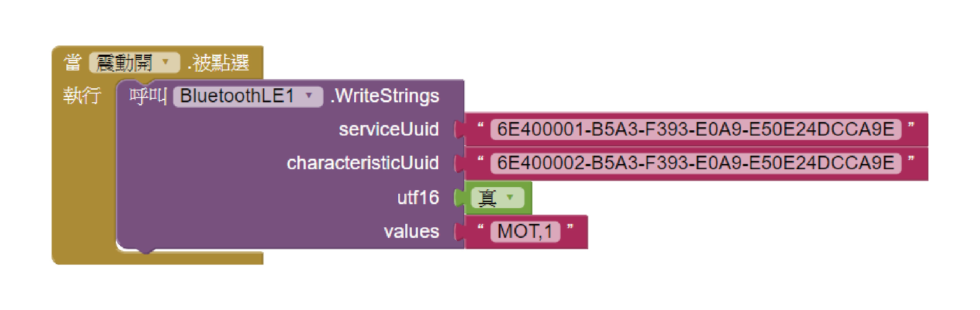Click opening quote of the 6E400002 string block
The image size is (980, 310).
[480, 159]
